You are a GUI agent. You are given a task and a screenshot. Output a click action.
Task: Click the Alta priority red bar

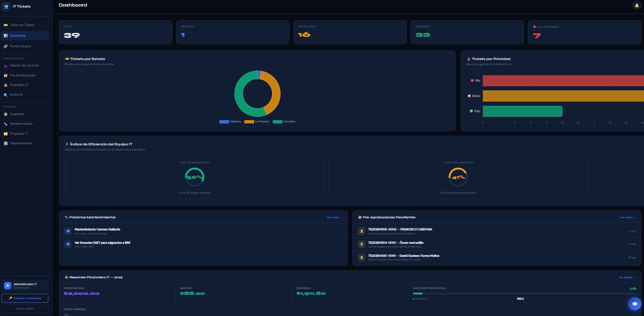click(563, 81)
